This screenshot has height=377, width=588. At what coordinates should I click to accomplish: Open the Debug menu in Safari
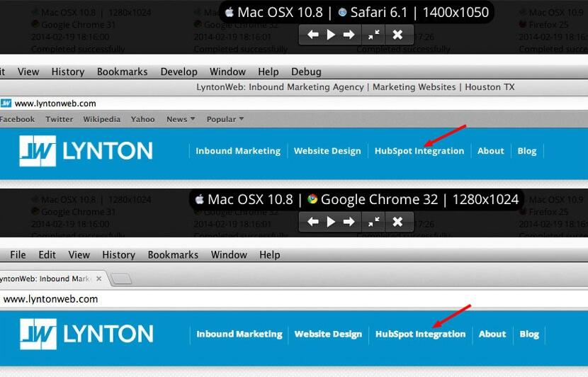(306, 72)
